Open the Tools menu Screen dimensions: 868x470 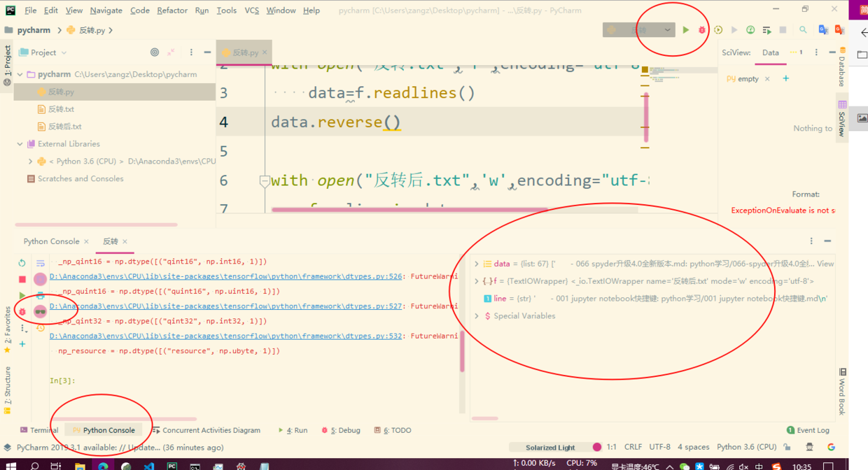(227, 10)
